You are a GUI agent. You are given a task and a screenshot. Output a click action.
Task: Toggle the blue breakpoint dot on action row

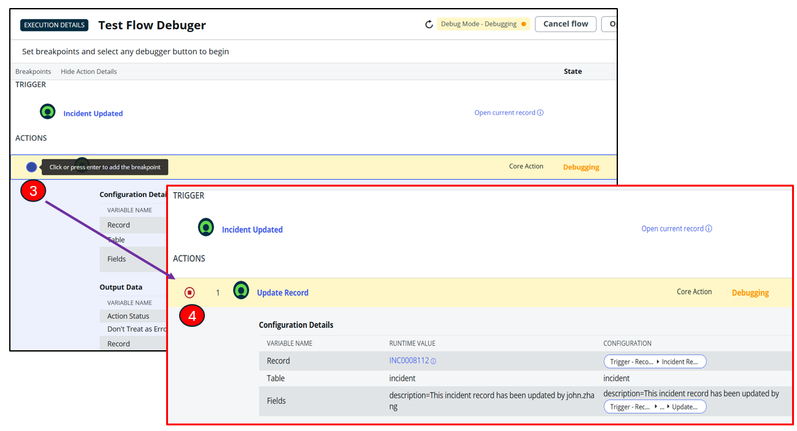[31, 167]
